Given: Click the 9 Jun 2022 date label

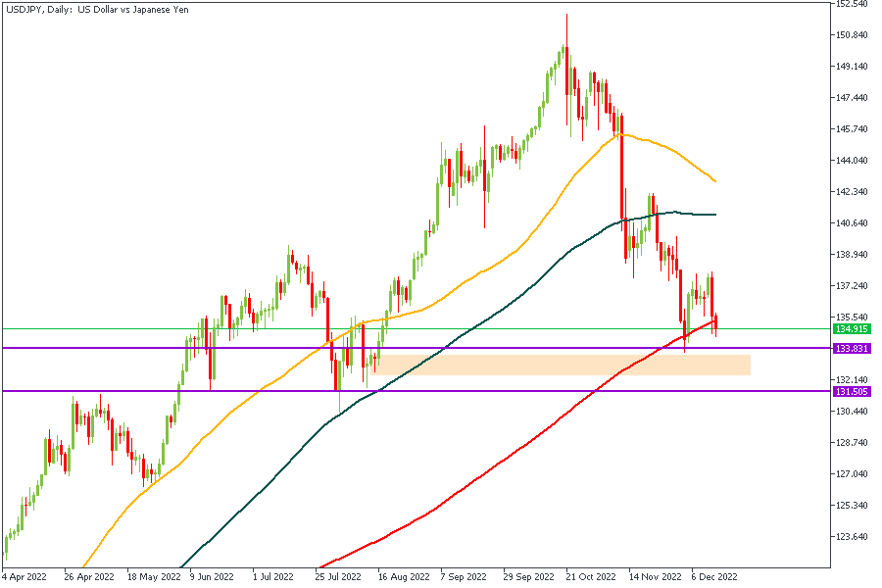Looking at the screenshot, I should [x=212, y=578].
